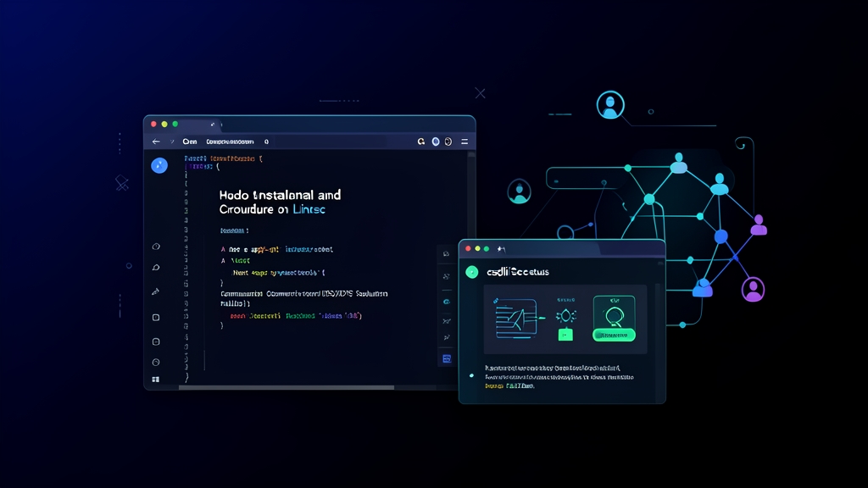Click the green pill button under magnifier
This screenshot has width=868, height=488.
[614, 335]
